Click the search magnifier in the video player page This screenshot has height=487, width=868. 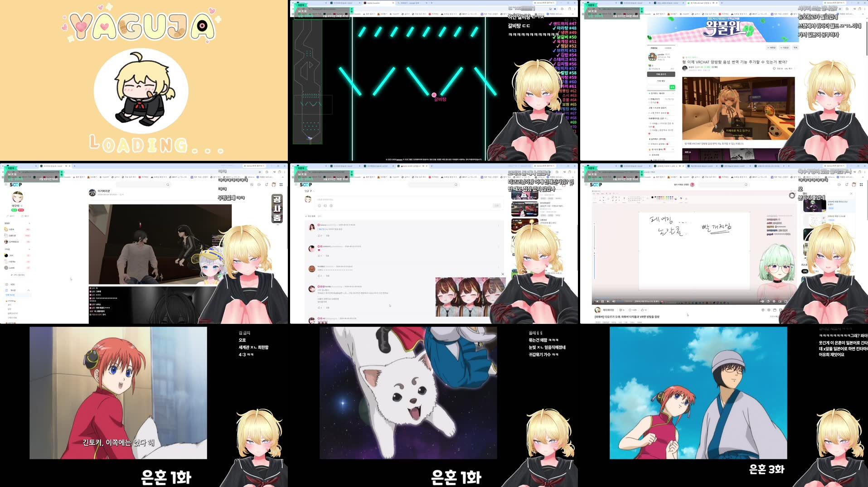point(746,185)
